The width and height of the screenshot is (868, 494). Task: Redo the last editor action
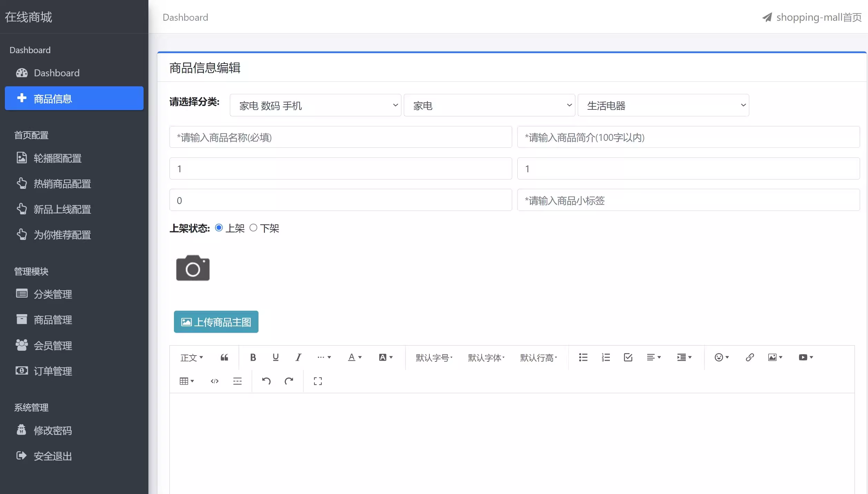[x=289, y=381]
